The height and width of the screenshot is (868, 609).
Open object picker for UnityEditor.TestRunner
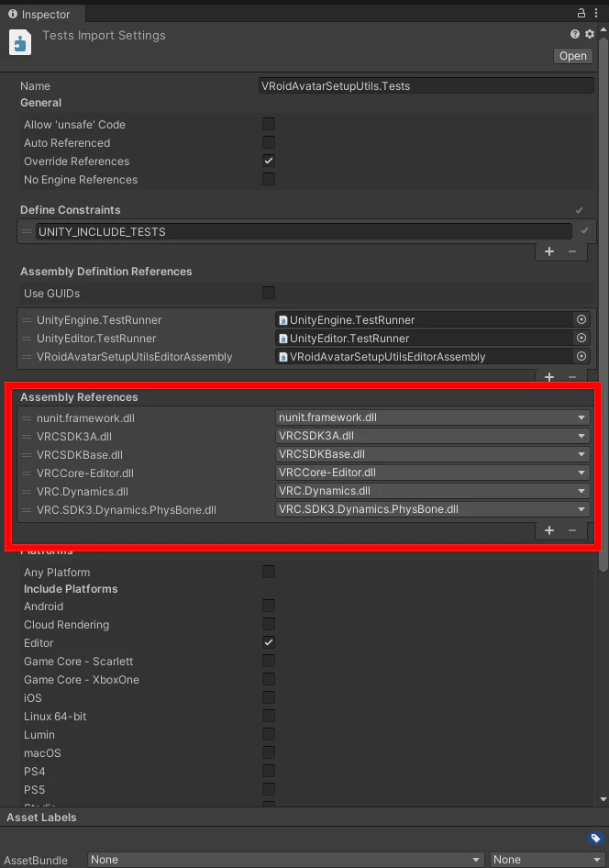tap(581, 338)
